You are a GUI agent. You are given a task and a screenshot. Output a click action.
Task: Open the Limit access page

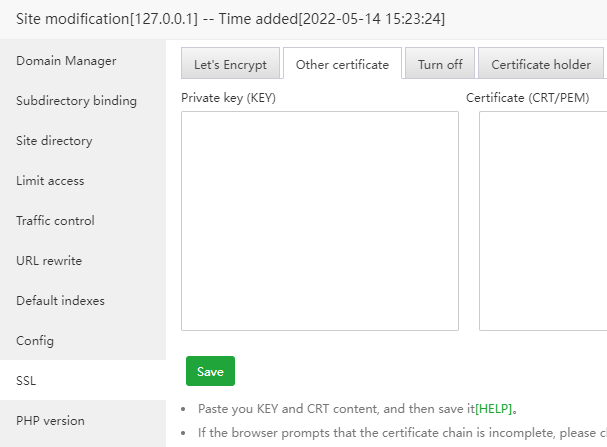[x=50, y=181]
